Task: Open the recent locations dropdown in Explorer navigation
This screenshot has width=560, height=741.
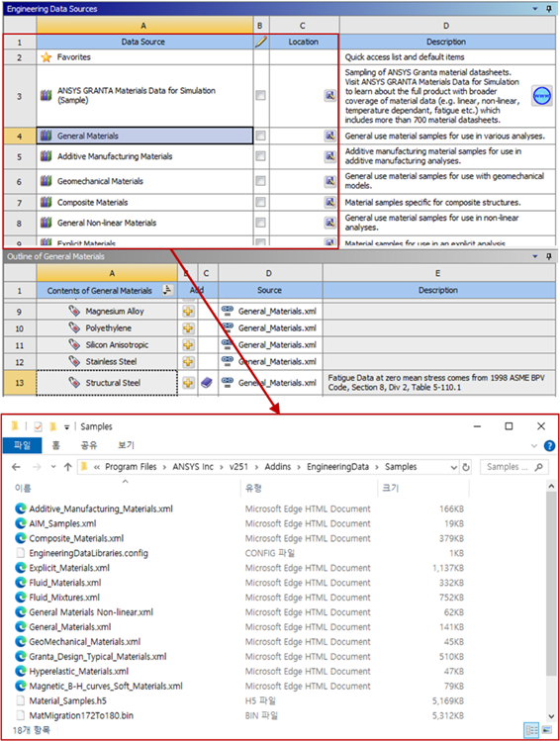Action: [53, 467]
